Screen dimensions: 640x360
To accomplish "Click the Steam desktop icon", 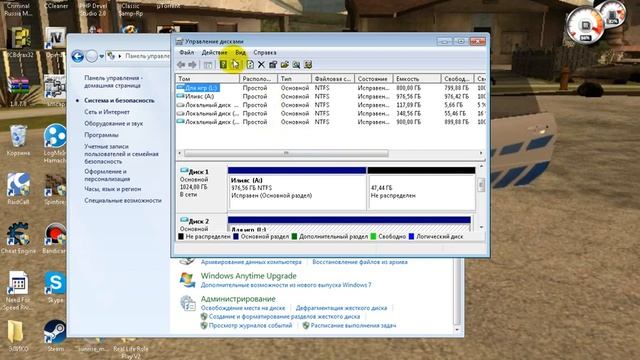I will 55,336.
